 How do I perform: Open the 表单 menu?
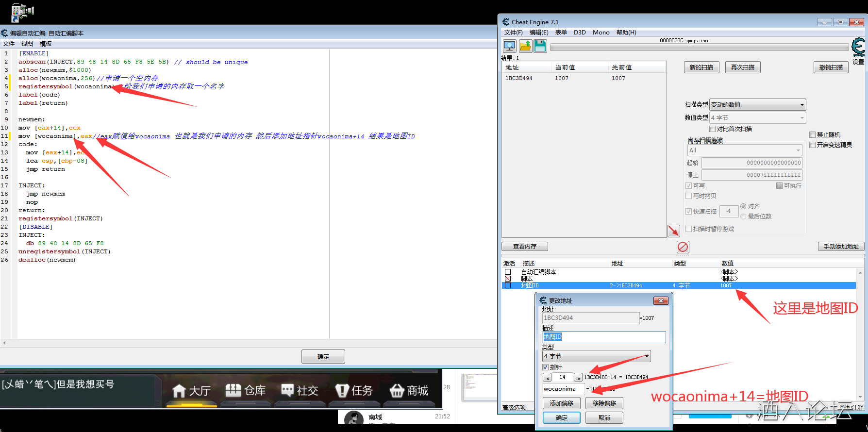pyautogui.click(x=561, y=33)
